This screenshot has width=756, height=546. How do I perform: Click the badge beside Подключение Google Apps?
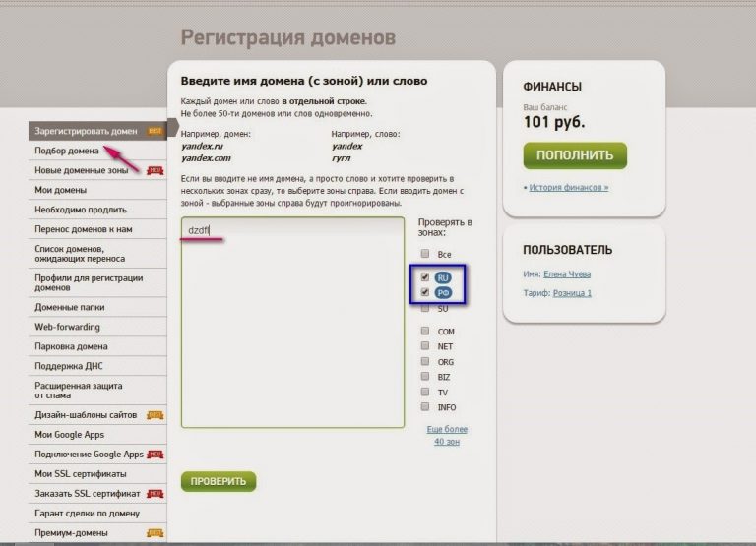(x=155, y=455)
